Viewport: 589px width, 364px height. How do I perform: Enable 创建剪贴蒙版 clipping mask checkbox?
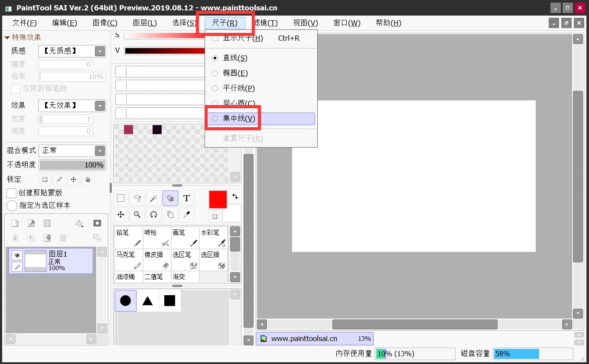click(x=12, y=193)
